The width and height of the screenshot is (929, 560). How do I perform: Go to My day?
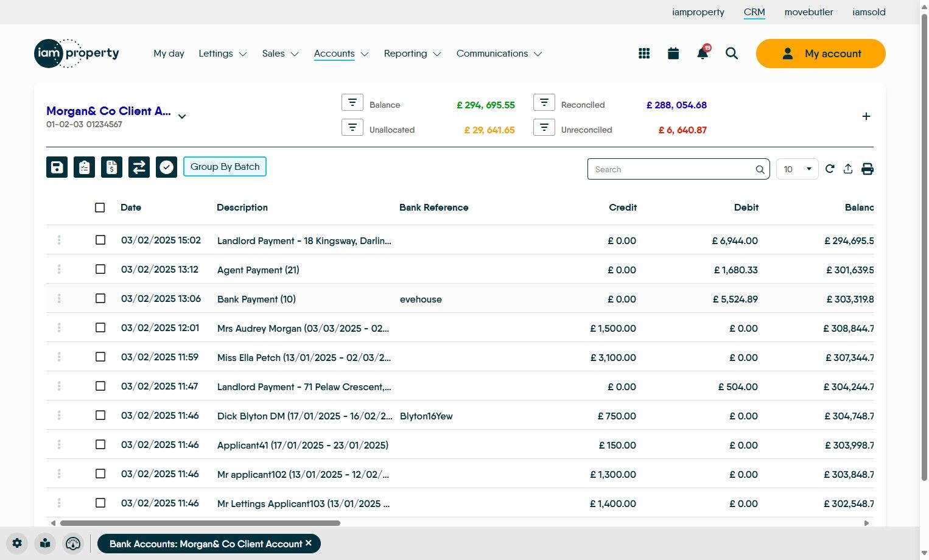(x=169, y=54)
